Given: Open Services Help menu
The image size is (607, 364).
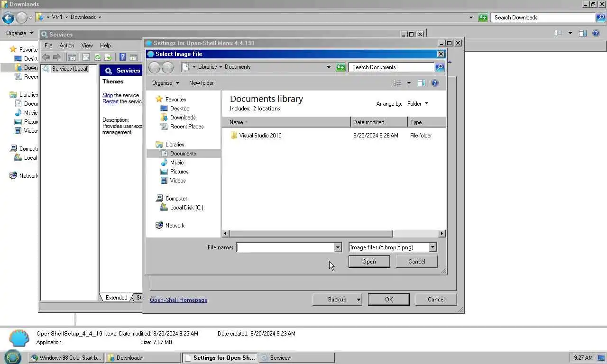Looking at the screenshot, I should point(105,45).
